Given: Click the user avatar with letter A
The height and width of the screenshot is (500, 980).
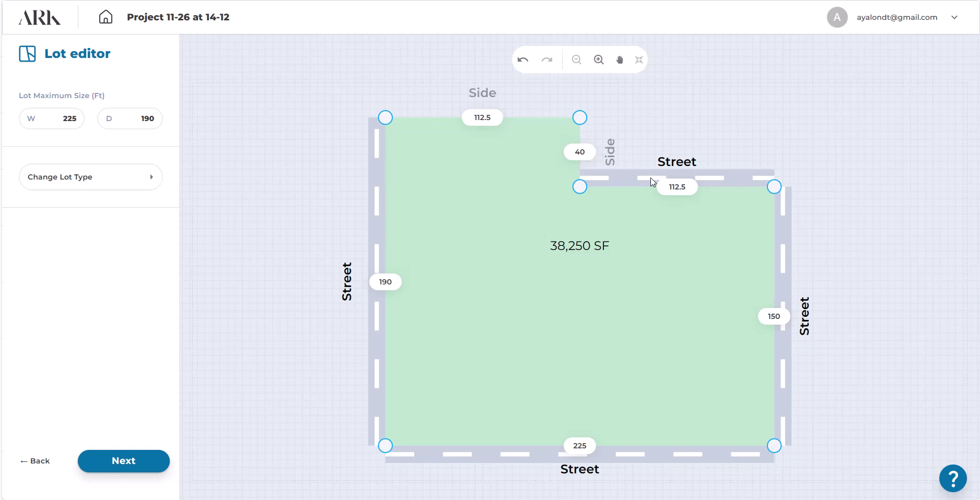Looking at the screenshot, I should (837, 17).
